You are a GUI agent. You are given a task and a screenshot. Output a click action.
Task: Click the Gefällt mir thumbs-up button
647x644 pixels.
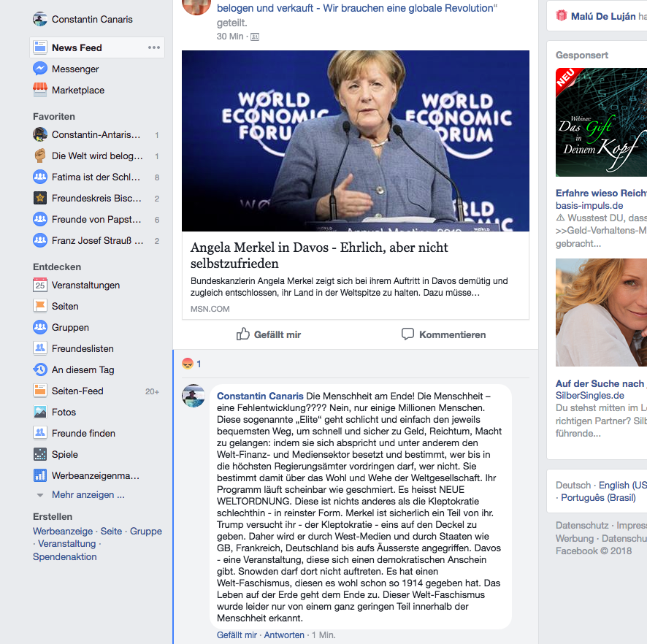tap(269, 334)
